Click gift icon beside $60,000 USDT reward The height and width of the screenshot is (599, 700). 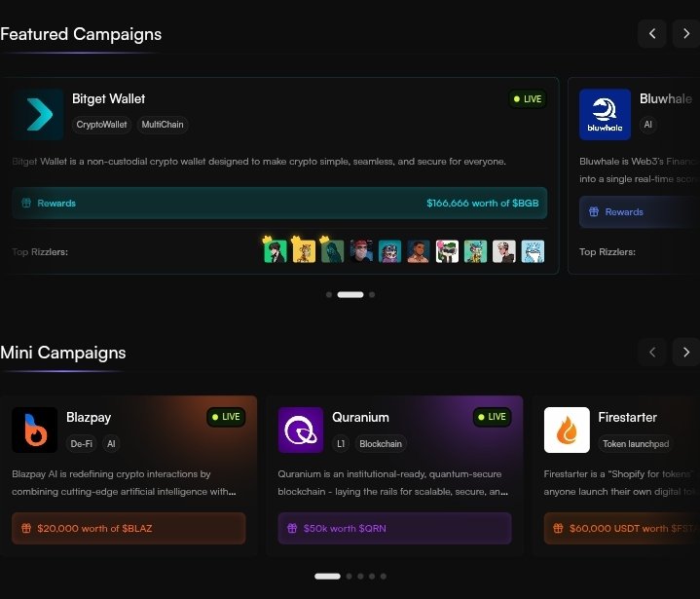click(558, 528)
